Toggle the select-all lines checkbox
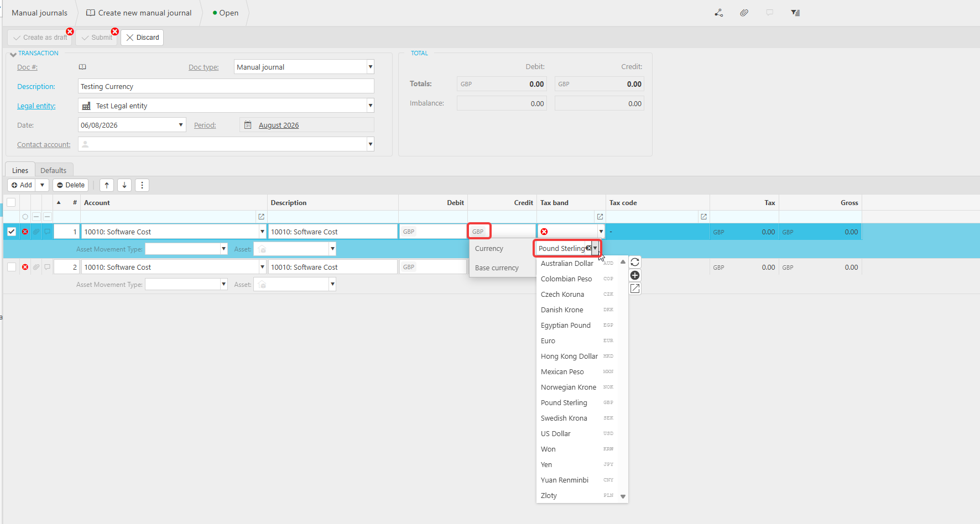 [11, 202]
